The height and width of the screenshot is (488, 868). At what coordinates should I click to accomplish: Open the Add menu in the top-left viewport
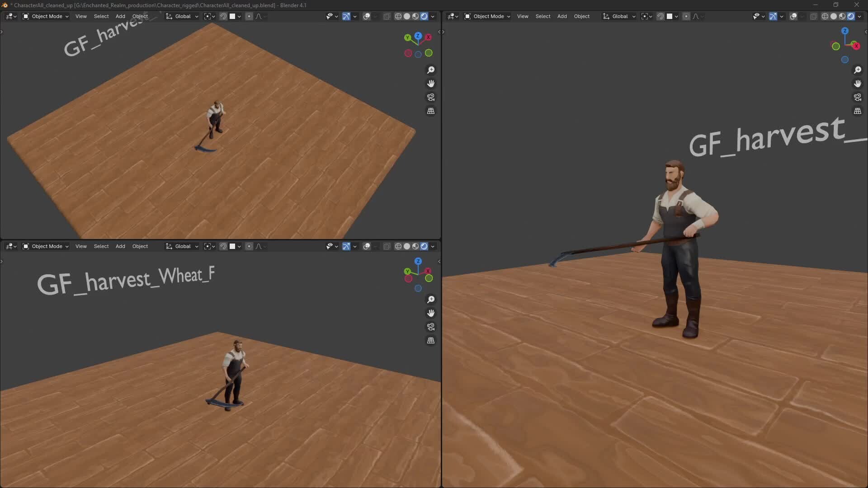click(x=120, y=16)
